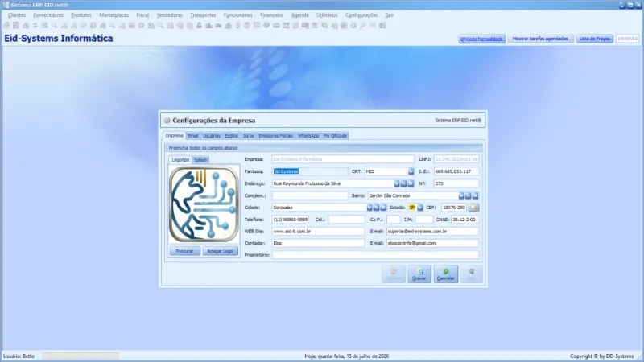The height and width of the screenshot is (362, 644).
Task: Open the Clientes menu
Action: tap(17, 15)
